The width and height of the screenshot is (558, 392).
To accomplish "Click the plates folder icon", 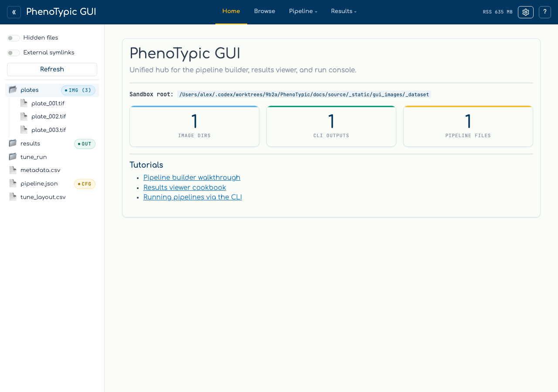I will coord(13,90).
